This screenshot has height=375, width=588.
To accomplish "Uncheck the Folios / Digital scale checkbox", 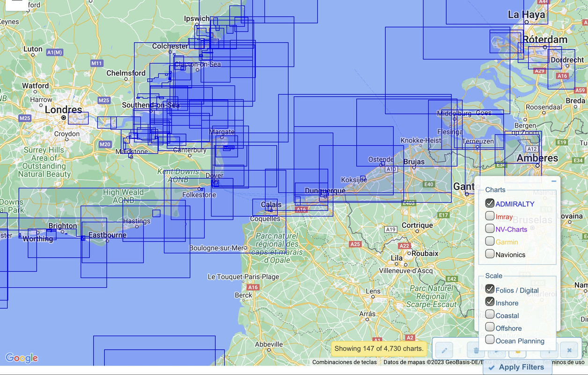I will tap(490, 290).
